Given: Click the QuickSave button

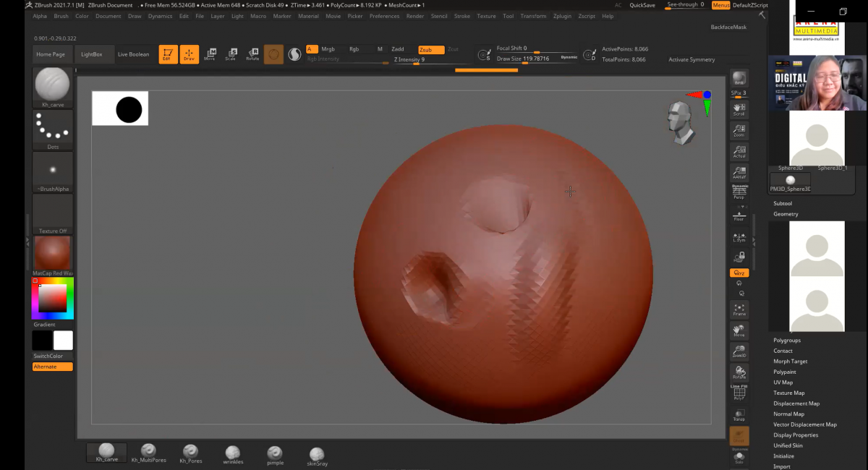Looking at the screenshot, I should 642,5.
